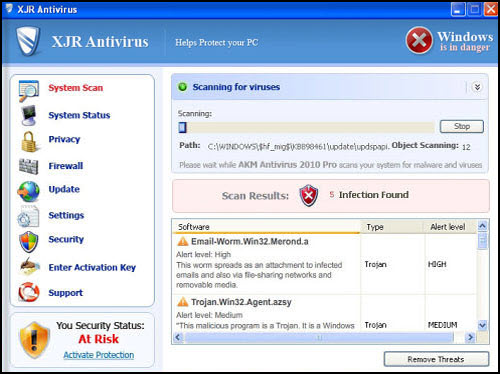500x374 pixels.
Task: Click the horizontal scroll right arrow
Action: coord(470,337)
